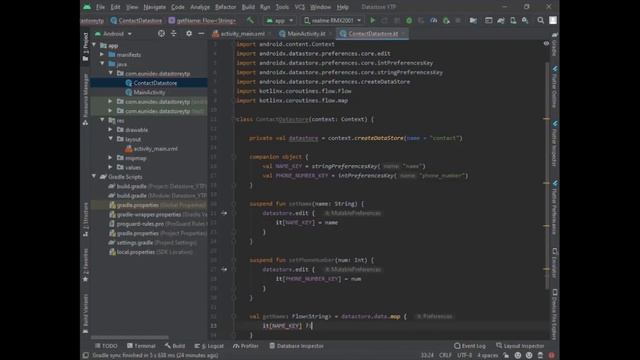Open the File menu
The width and height of the screenshot is (640, 360).
click(x=100, y=7)
